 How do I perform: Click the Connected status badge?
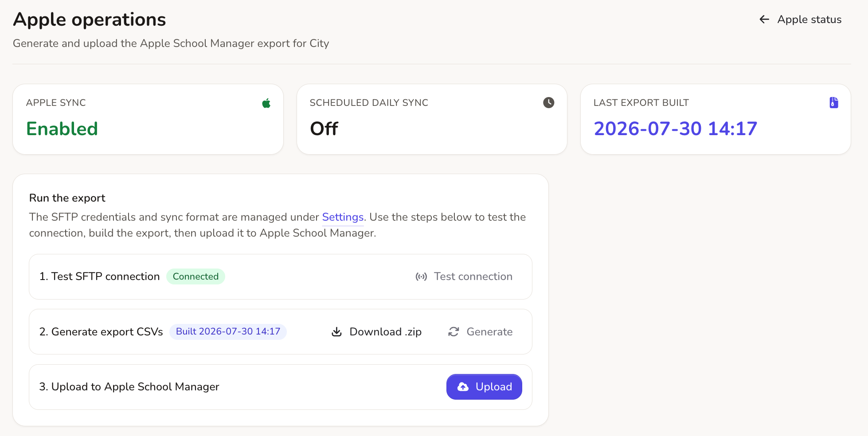195,276
